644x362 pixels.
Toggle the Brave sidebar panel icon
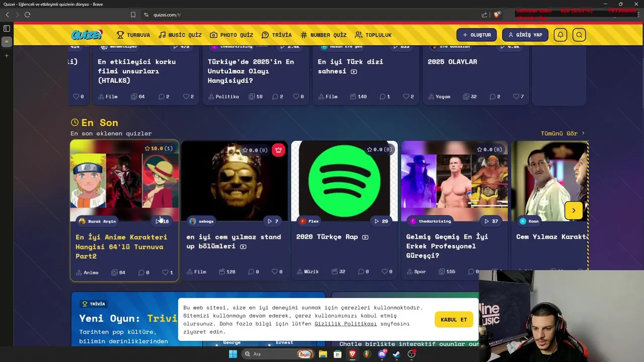[7, 29]
